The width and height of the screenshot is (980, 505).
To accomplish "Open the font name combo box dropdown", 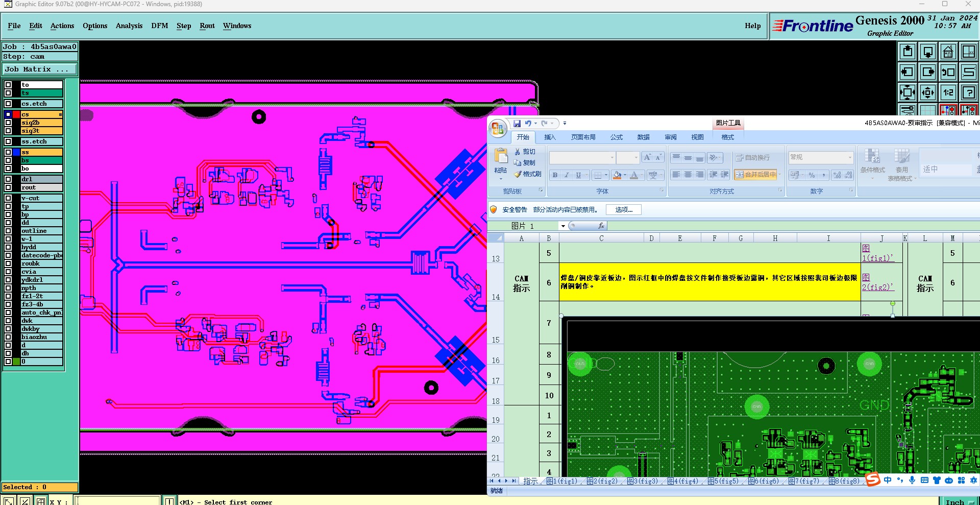I will click(x=612, y=157).
